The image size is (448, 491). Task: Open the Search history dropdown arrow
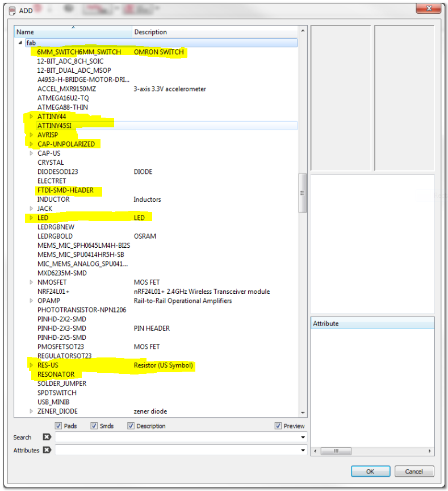point(303,437)
